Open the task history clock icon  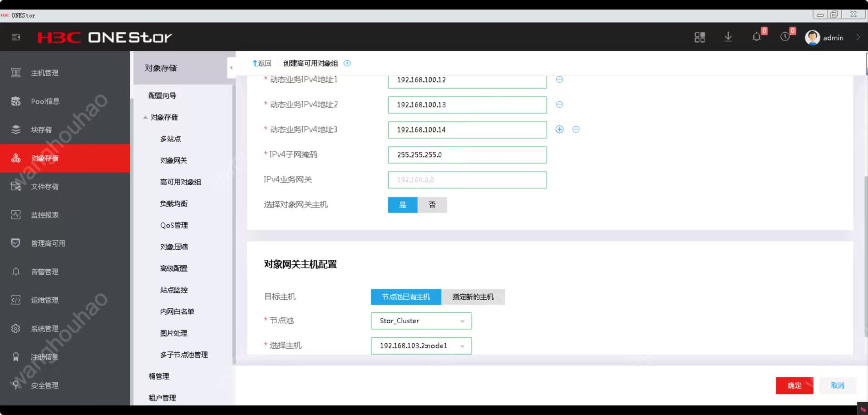pos(785,37)
